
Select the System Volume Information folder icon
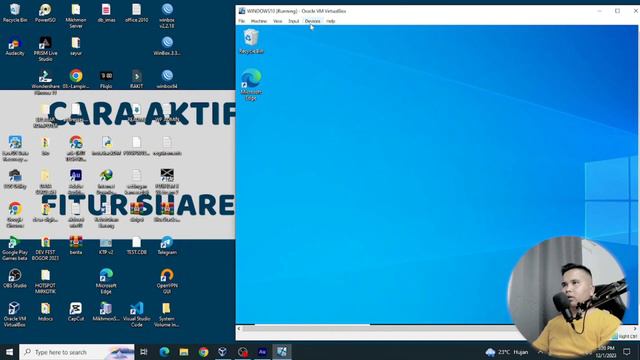pos(167,315)
